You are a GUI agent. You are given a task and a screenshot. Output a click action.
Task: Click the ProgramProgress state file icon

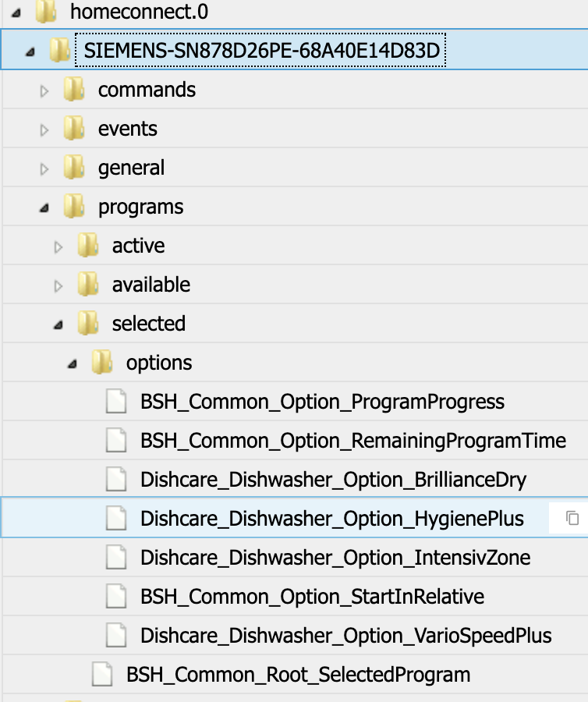pos(116,401)
